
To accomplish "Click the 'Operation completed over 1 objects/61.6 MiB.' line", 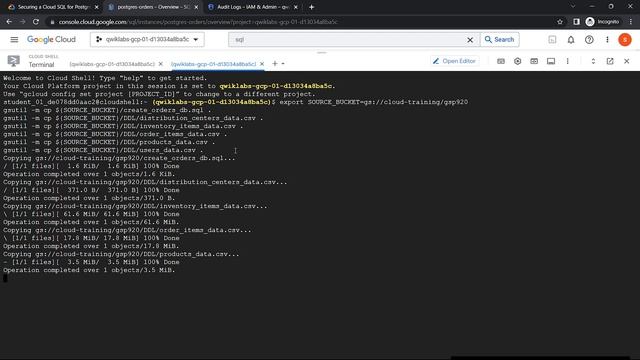I will [x=91, y=222].
